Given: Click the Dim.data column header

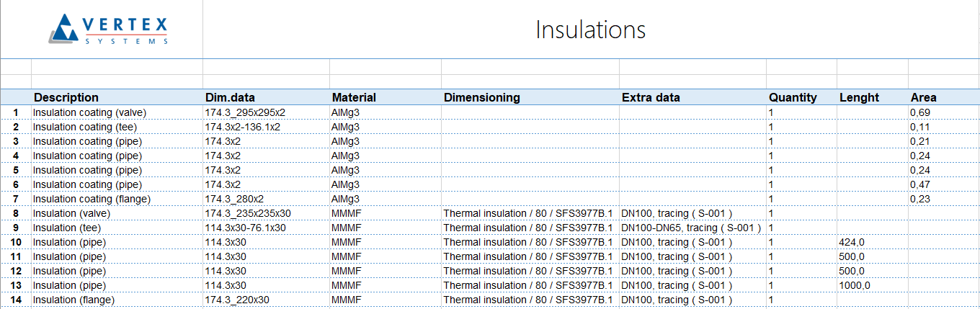Looking at the screenshot, I should point(230,98).
